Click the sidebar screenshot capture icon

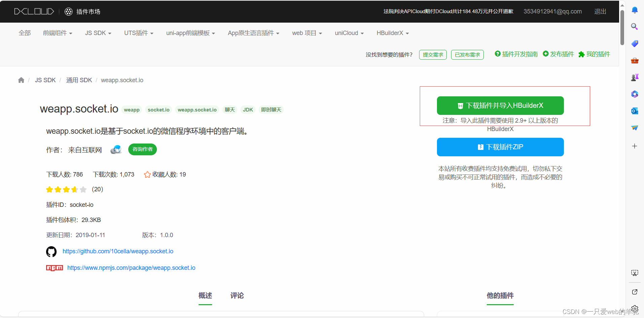pos(635,273)
